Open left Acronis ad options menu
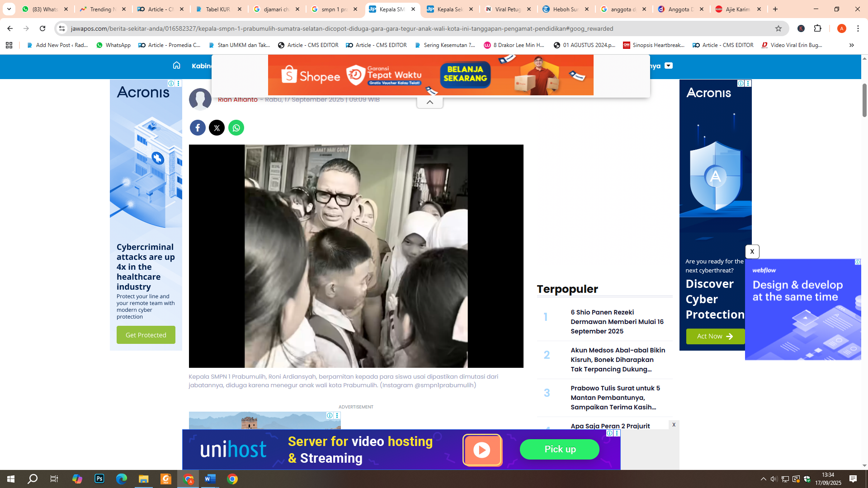 179,84
